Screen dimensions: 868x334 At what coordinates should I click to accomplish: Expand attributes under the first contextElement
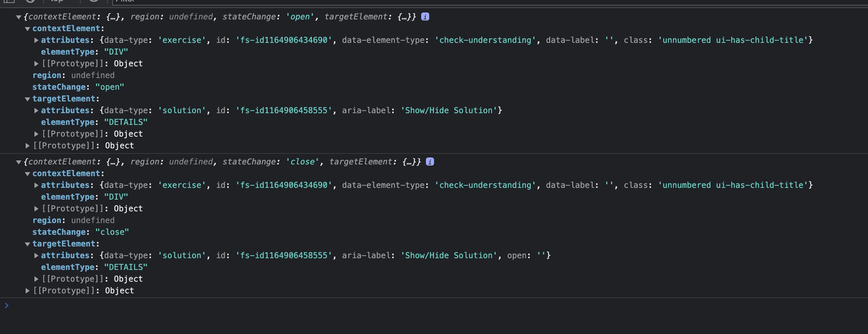[36, 40]
